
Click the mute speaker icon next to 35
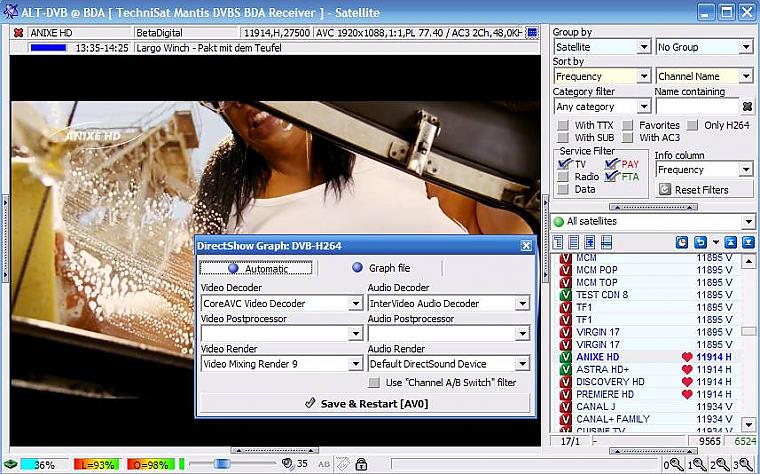(288, 464)
